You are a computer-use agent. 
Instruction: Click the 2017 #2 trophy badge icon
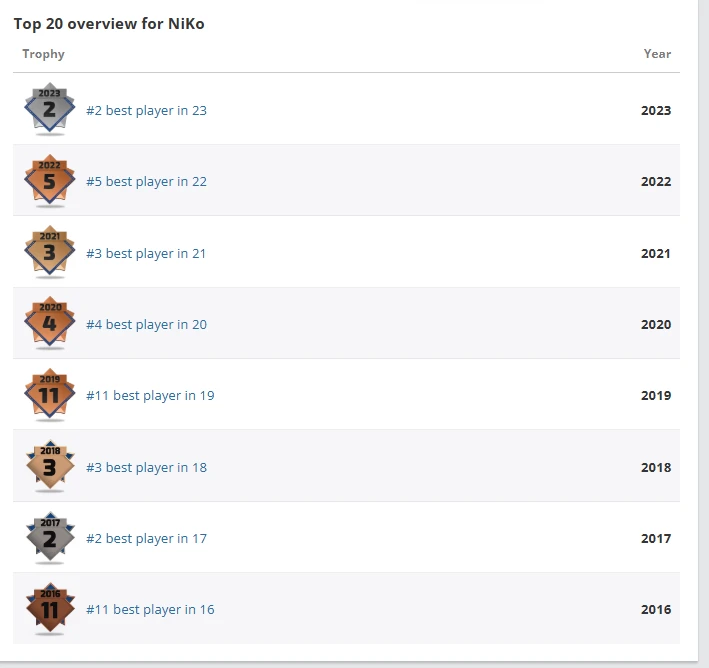(50, 538)
